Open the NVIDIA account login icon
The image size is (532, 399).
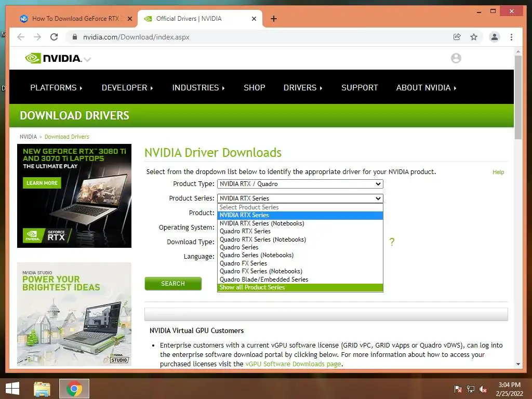[456, 58]
